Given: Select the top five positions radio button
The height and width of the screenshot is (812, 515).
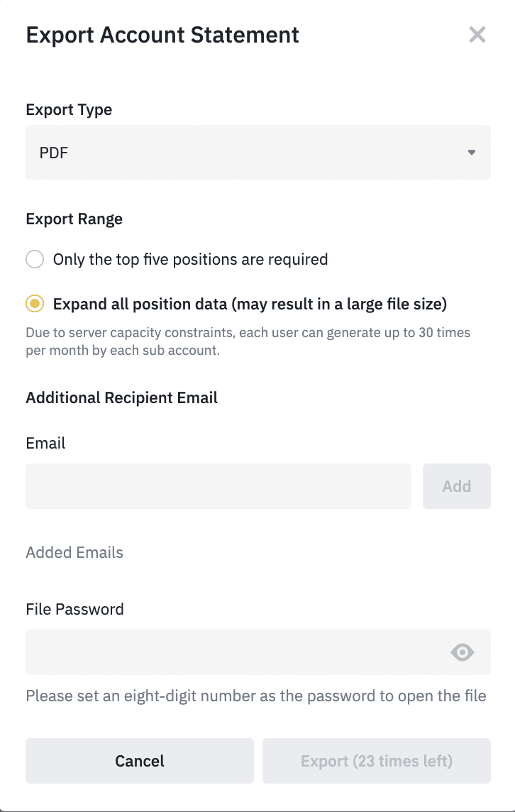Looking at the screenshot, I should pos(35,259).
